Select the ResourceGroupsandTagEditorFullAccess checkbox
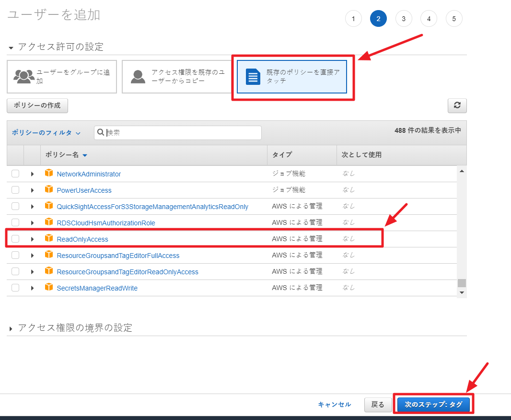 click(15, 255)
